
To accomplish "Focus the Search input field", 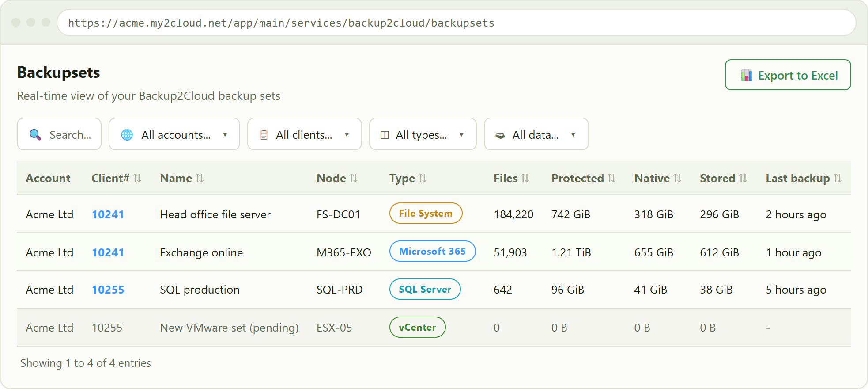I will [x=59, y=134].
